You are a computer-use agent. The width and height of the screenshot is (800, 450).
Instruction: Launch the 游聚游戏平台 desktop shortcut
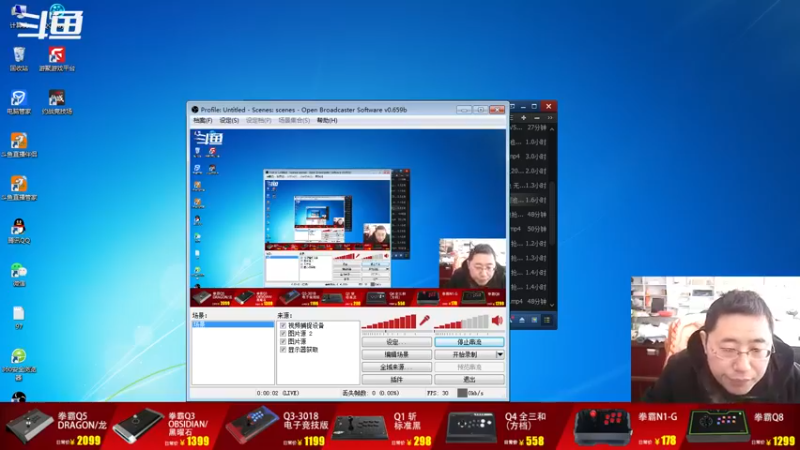coord(57,59)
